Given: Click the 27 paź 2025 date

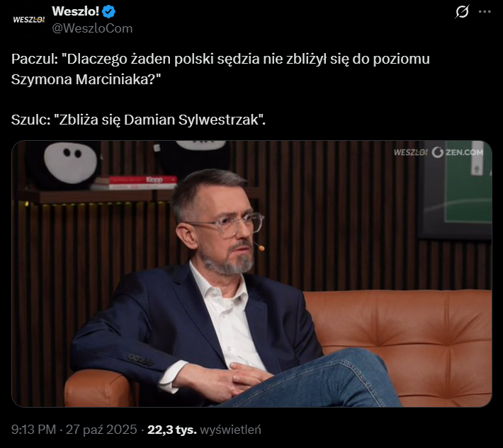Looking at the screenshot, I should pos(101,430).
